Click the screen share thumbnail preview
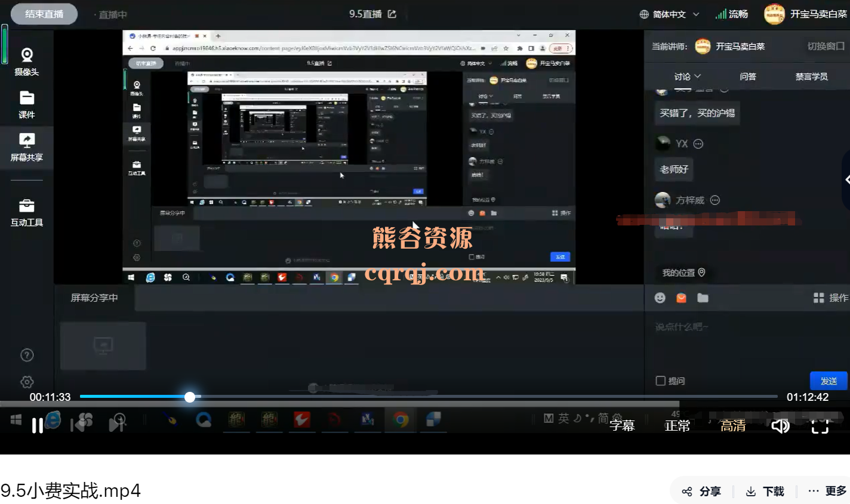 103,346
